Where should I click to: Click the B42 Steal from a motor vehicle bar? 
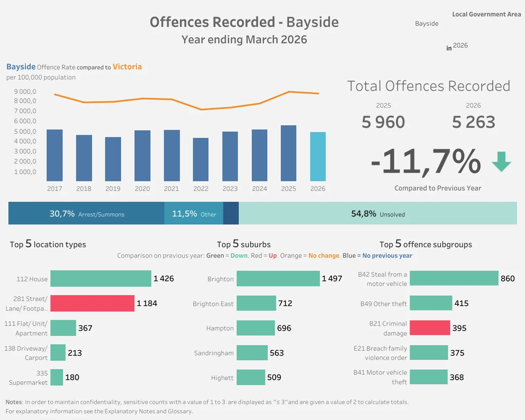point(454,278)
